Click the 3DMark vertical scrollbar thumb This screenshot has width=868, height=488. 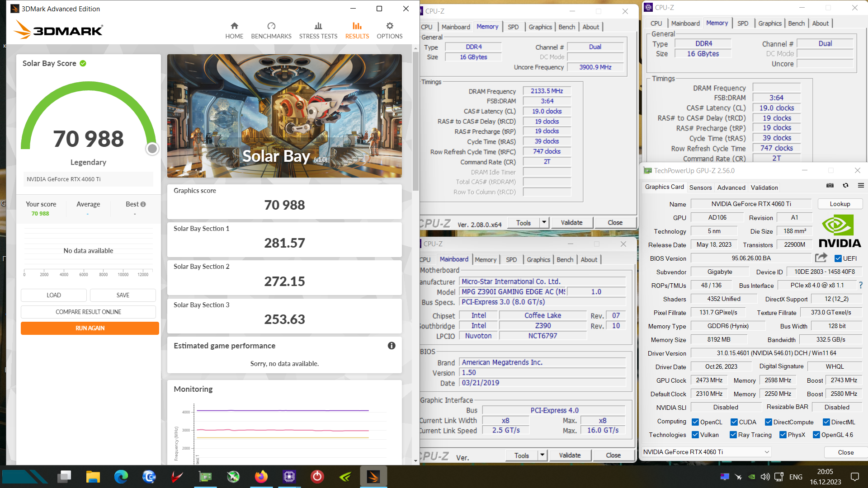416,121
